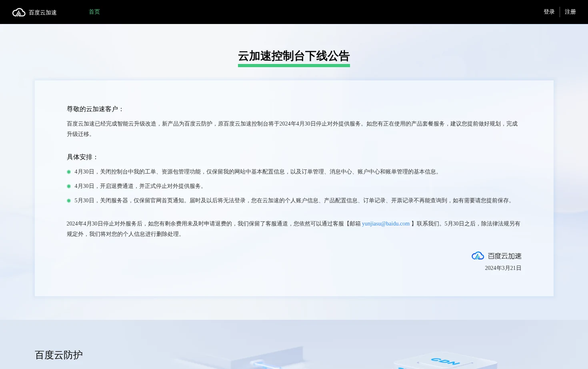The height and width of the screenshot is (369, 588).
Task: Open the yunjiasu@baidu.com email link
Action: [x=386, y=224]
